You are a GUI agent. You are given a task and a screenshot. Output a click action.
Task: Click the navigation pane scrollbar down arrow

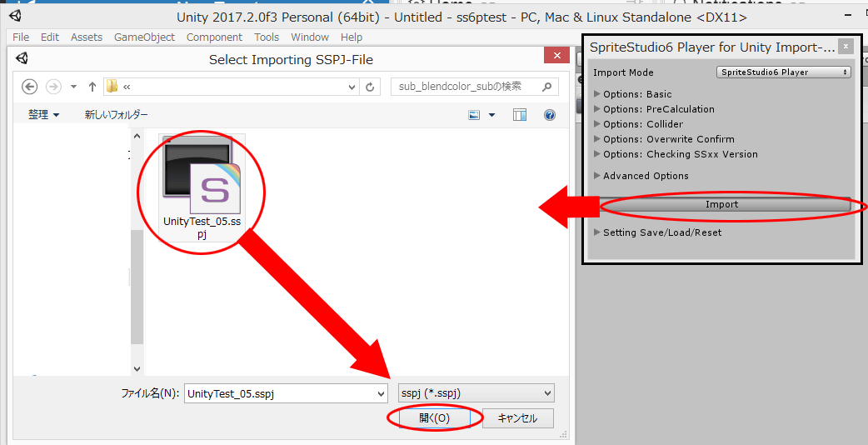(137, 368)
